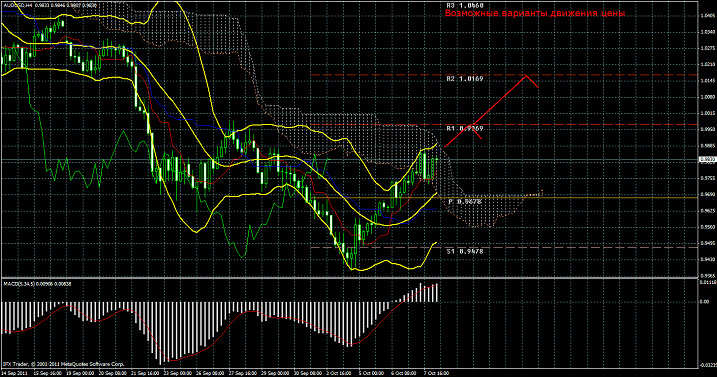Viewport: 717px width, 377px height.
Task: Click the 20 Sep 08:00 time label
Action: [112, 373]
